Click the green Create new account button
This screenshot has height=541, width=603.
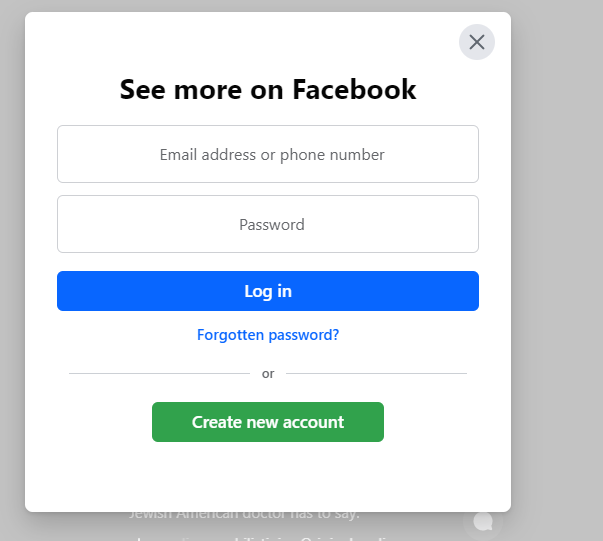click(x=268, y=422)
